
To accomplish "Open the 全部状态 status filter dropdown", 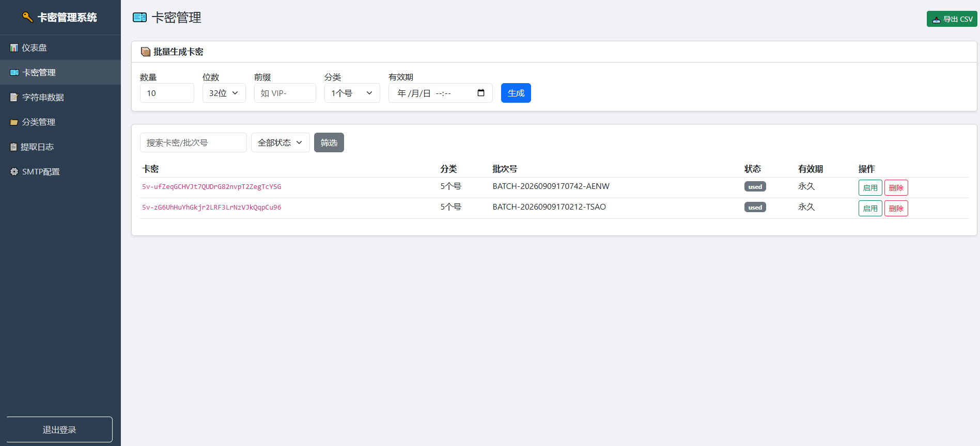I will pyautogui.click(x=281, y=142).
